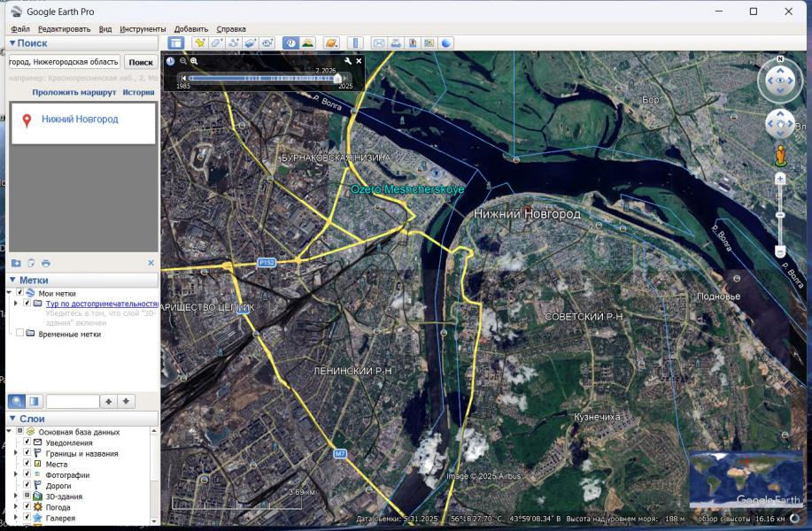Toggle the sidebar visibility toolbar button

[x=175, y=42]
